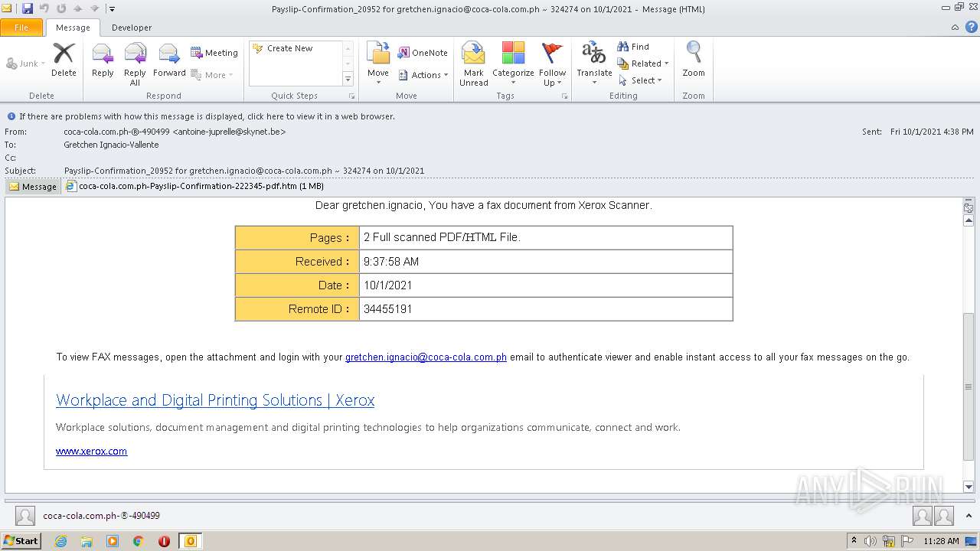Click the sender contact photo in People Pane
The height and width of the screenshot is (551, 980).
(x=25, y=516)
